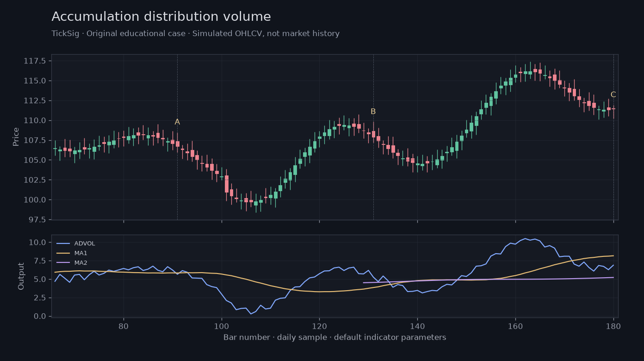Click the 107.5 price axis tick
The image size is (644, 361).
[x=35, y=140]
